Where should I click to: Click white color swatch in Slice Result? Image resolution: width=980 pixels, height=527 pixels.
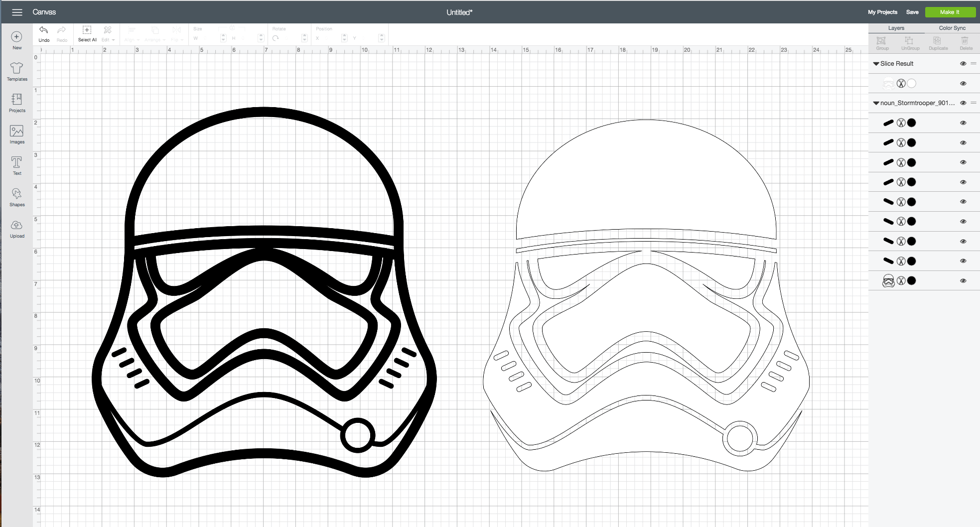(912, 84)
